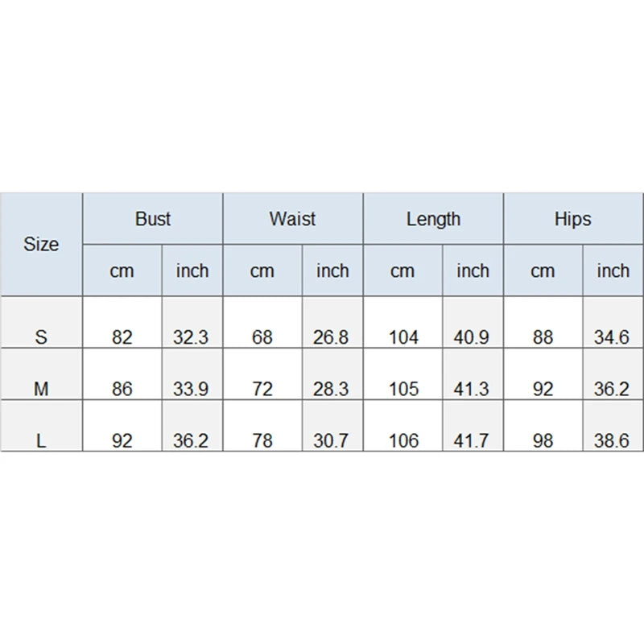Select the inch subheader under Waist

(x=332, y=270)
